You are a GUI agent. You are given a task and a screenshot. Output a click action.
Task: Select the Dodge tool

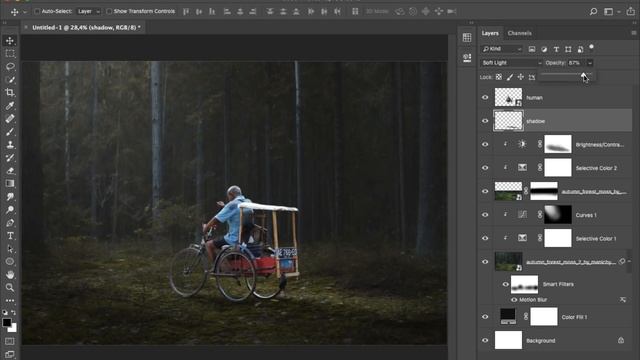coord(10,210)
